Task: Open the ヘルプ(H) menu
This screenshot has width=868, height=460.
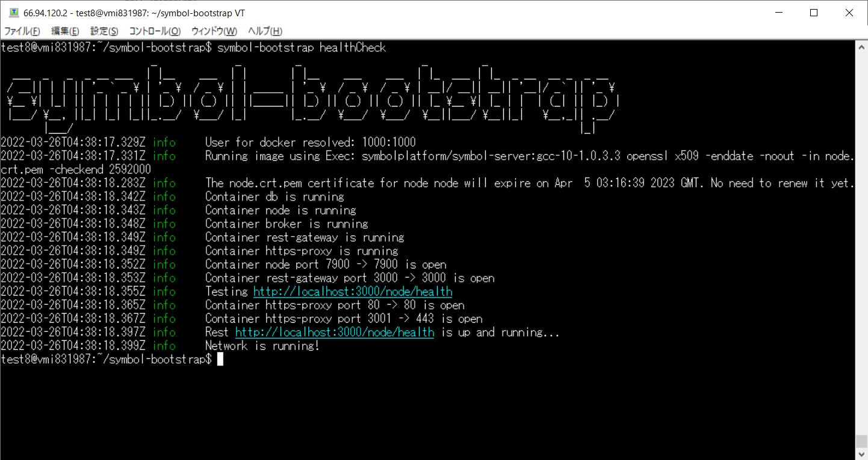Action: (265, 31)
